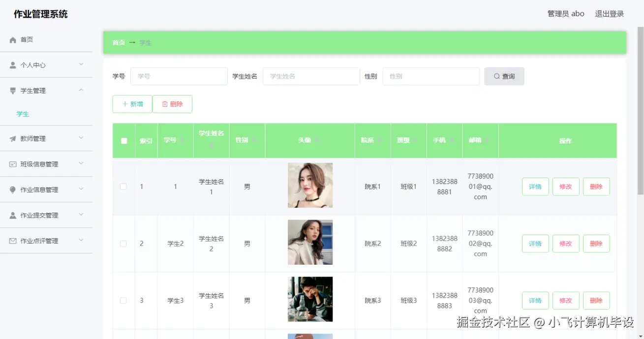Click the 班级2 cell
The width and height of the screenshot is (644, 339).
(x=409, y=244)
